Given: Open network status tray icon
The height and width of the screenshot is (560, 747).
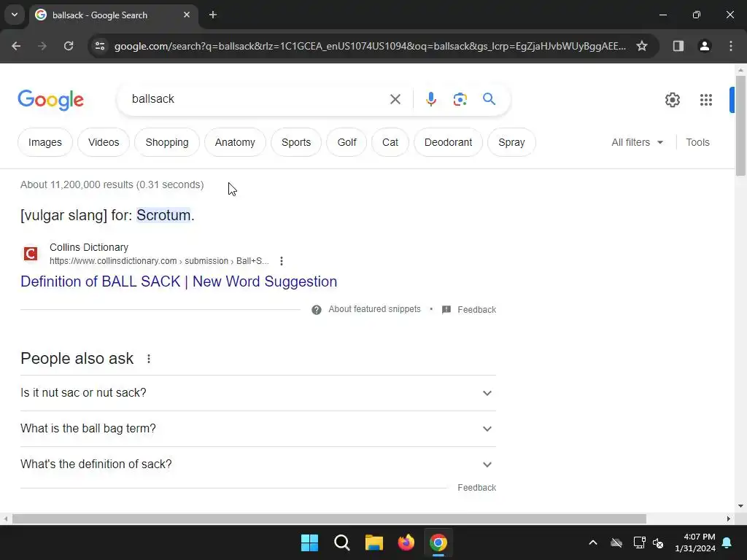Looking at the screenshot, I should 639,542.
